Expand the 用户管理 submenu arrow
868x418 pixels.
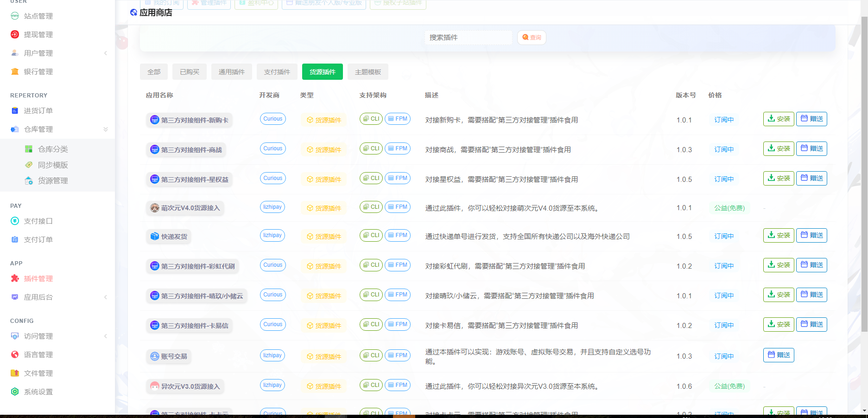[x=106, y=53]
